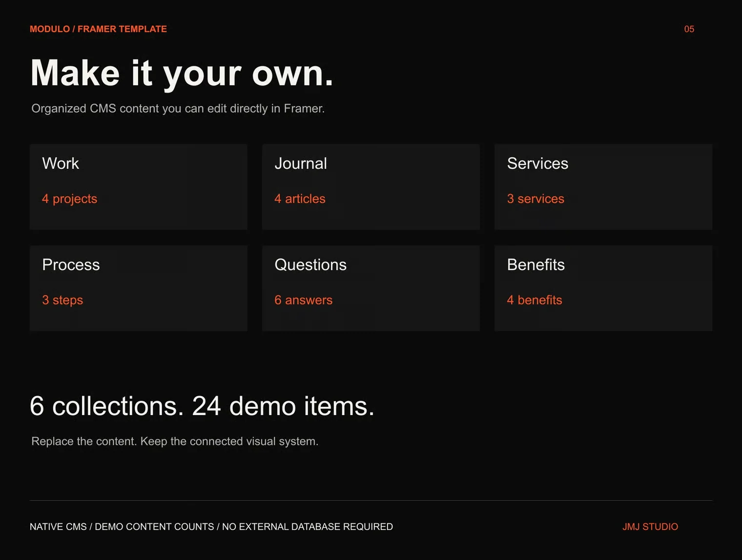Click the 'Organized CMS content' subtitle

(178, 108)
